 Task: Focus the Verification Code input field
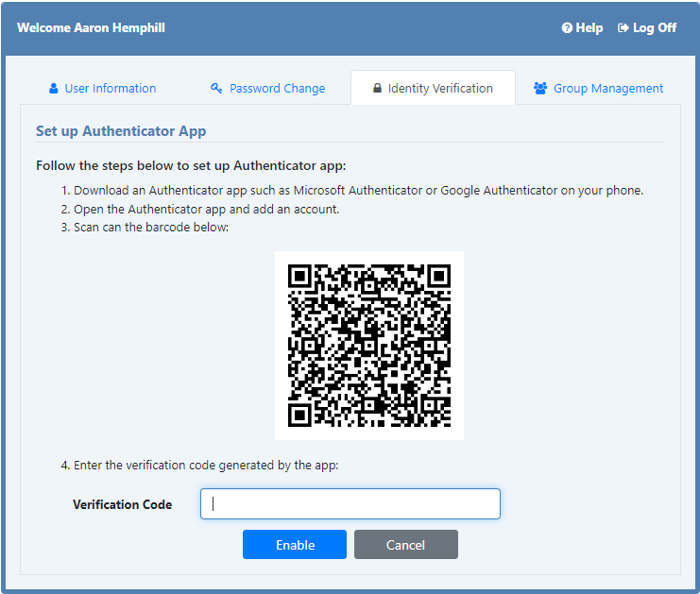(x=350, y=504)
